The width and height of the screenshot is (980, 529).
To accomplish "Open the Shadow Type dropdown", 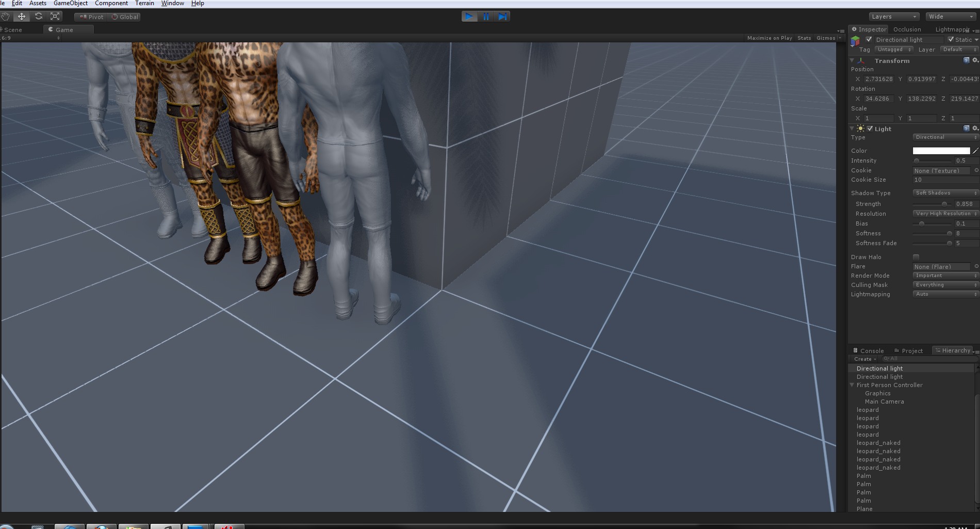I will (x=945, y=193).
